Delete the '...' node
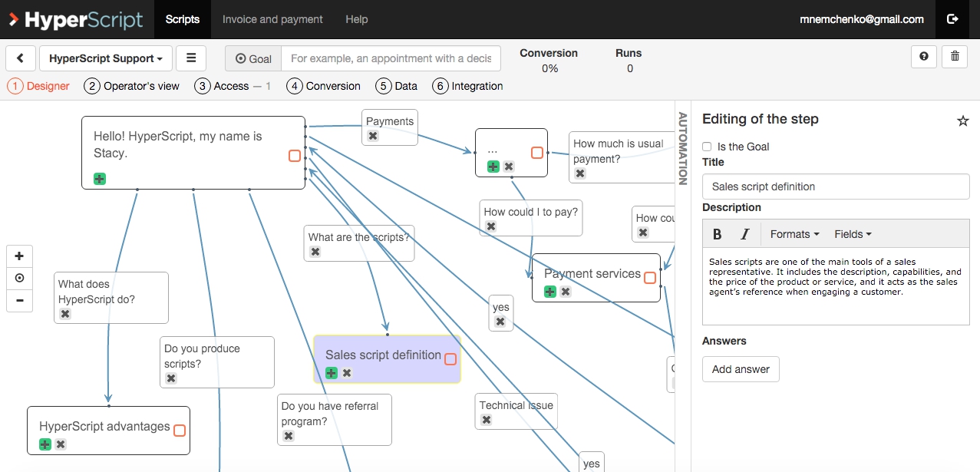This screenshot has width=980, height=472. (x=509, y=167)
